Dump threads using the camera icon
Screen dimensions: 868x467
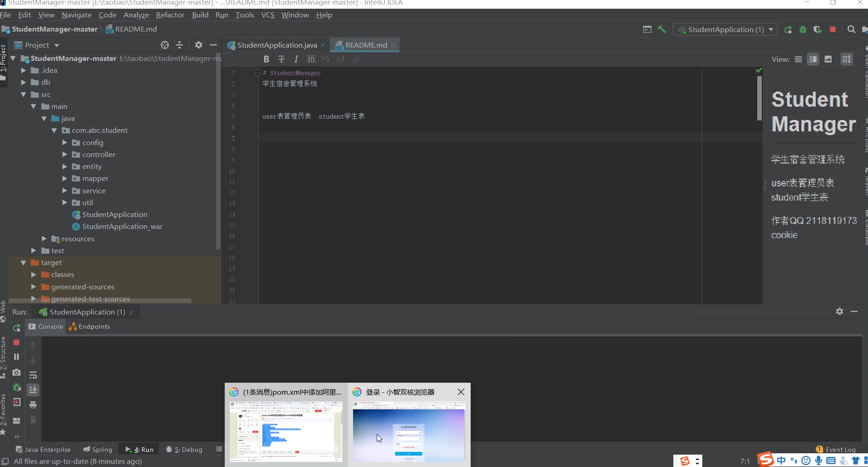(x=16, y=372)
